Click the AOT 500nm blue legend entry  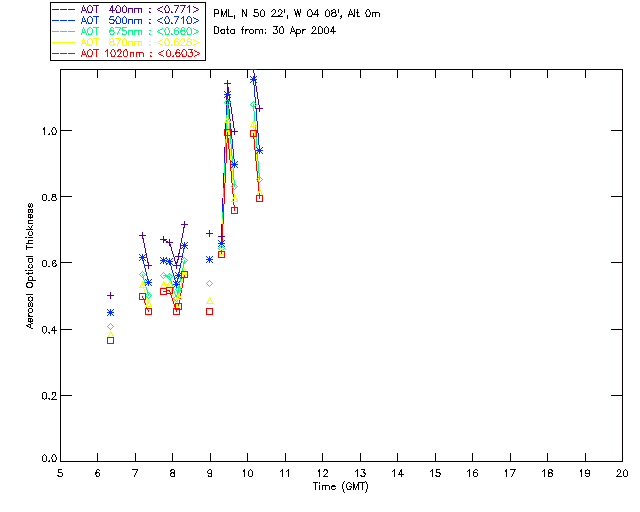(x=126, y=20)
